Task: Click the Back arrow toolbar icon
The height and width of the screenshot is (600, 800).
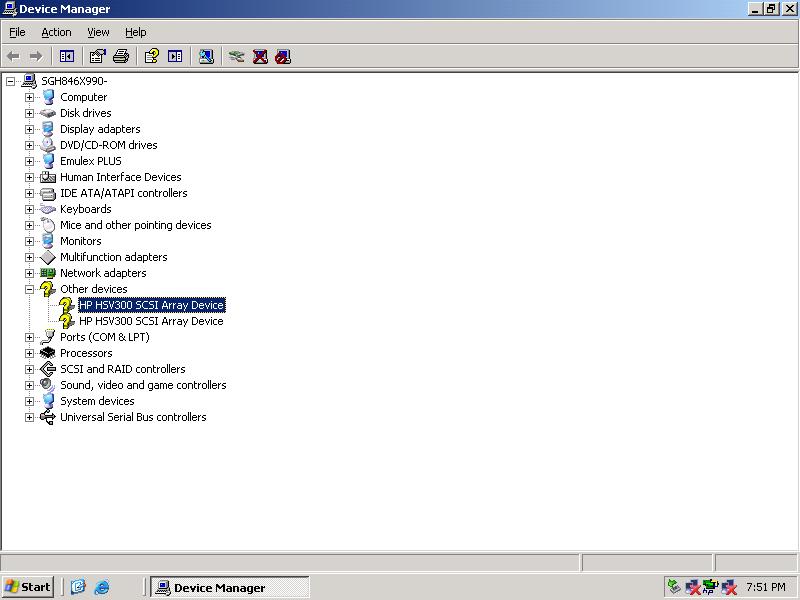Action: (13, 56)
